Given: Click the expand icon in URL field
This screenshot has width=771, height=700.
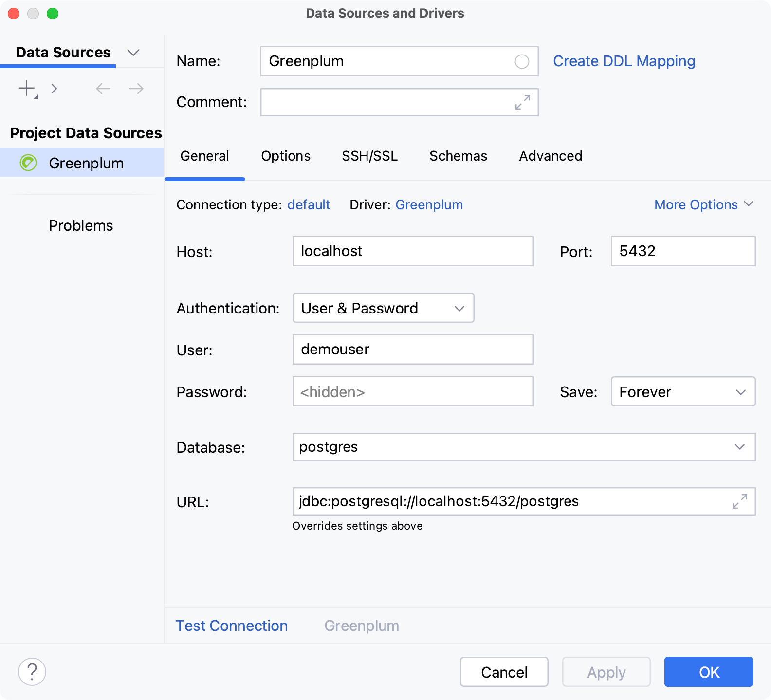Looking at the screenshot, I should [x=739, y=501].
